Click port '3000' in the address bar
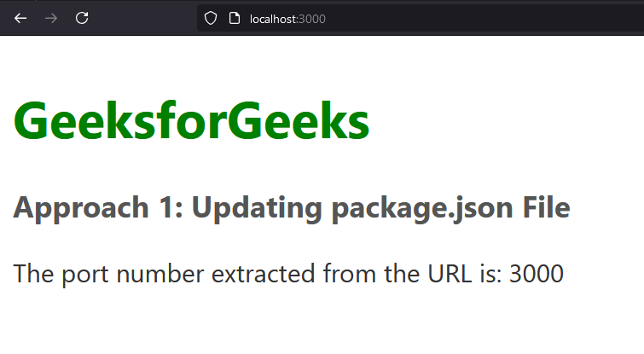This screenshot has height=354, width=644. point(312,19)
